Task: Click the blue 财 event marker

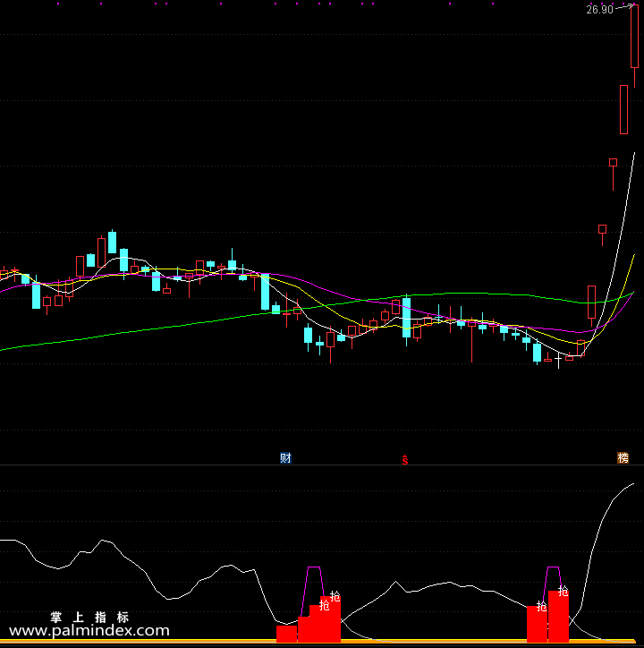Action: point(285,458)
